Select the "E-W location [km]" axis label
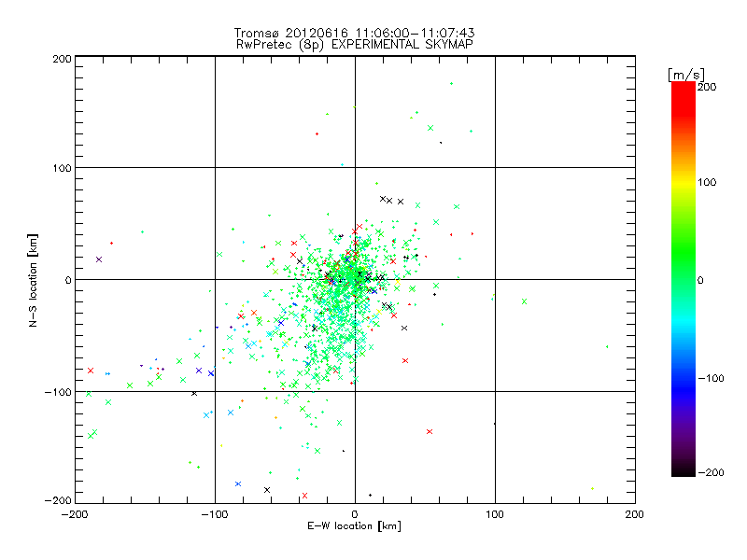747x560 pixels. click(354, 525)
